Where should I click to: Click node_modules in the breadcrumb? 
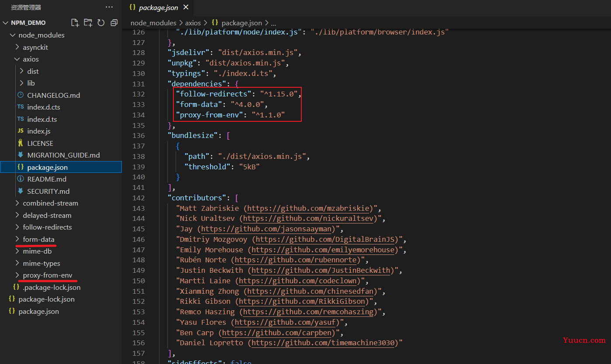click(x=153, y=23)
